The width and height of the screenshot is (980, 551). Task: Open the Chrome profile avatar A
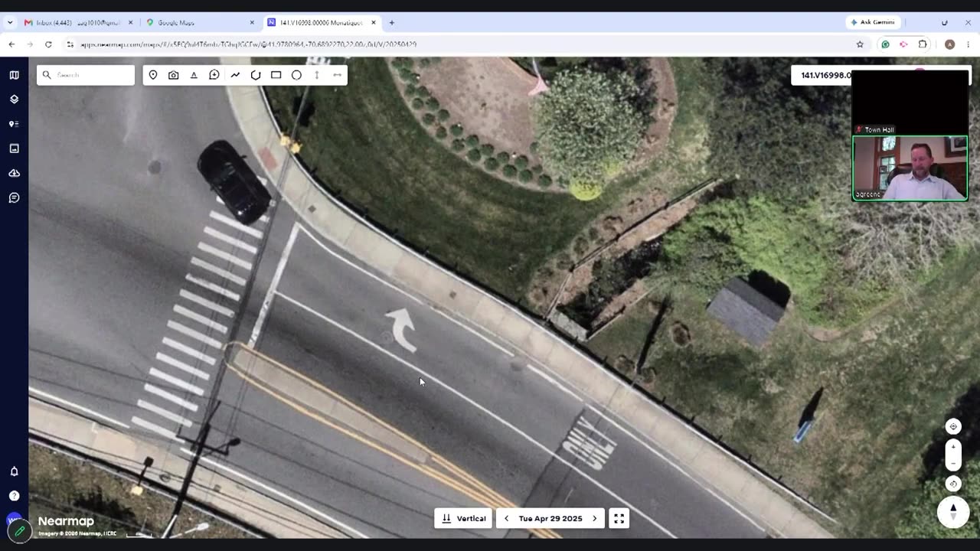[x=949, y=44]
